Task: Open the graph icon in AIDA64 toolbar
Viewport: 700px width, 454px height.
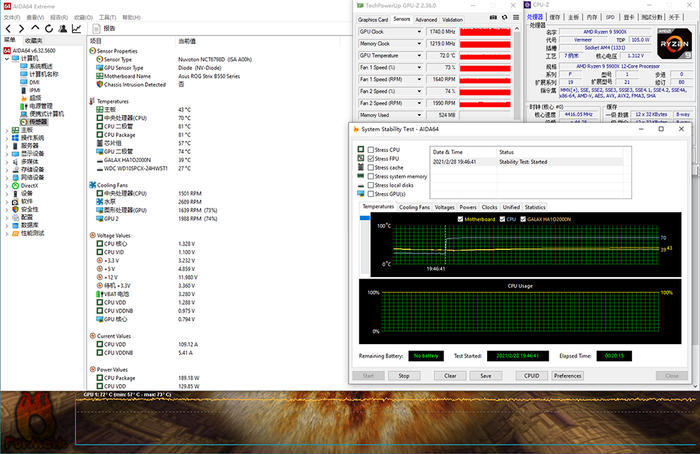Action: pos(76,29)
